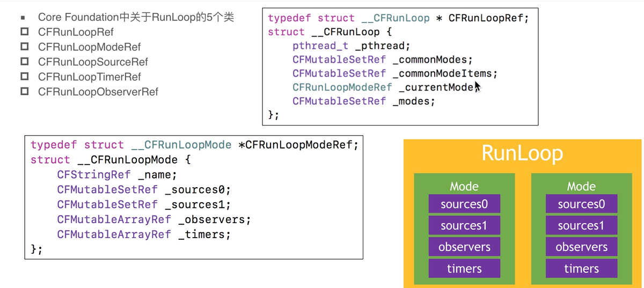Click the 'CFStringRef _name;' code line
The image size is (644, 288).
point(116,175)
